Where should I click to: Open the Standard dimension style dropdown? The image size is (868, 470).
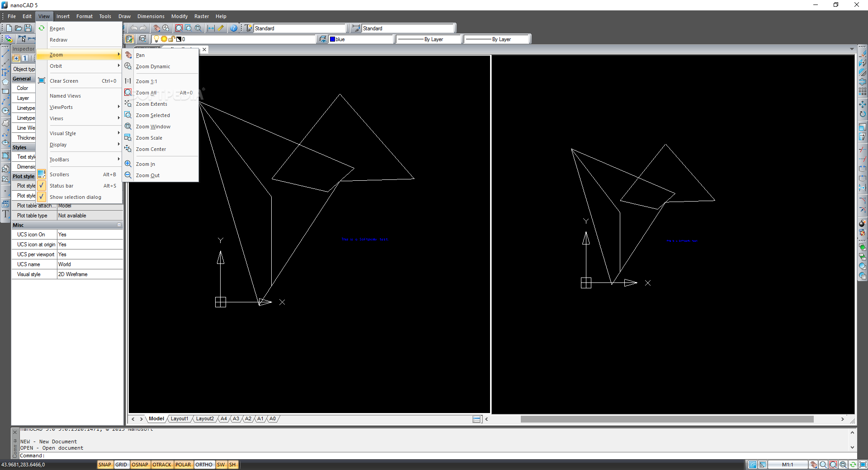pos(408,28)
